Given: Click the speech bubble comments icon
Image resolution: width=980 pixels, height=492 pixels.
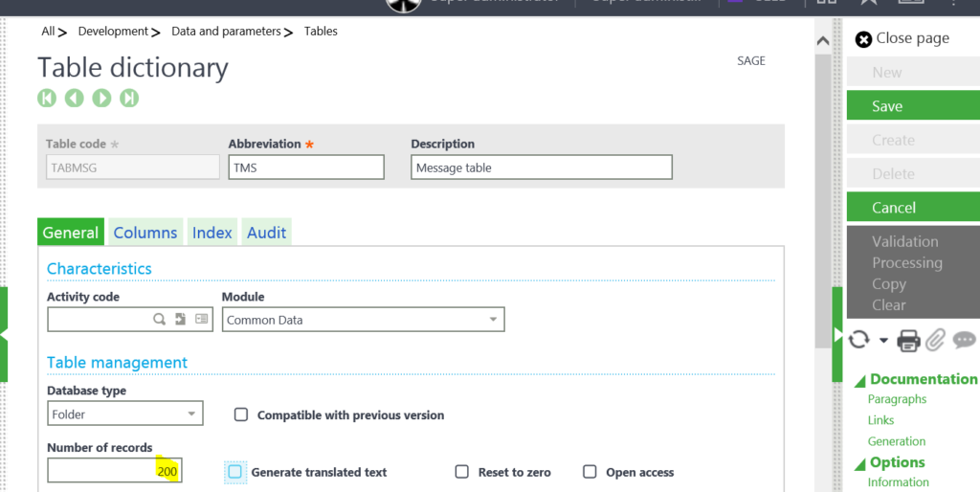Looking at the screenshot, I should (964, 340).
